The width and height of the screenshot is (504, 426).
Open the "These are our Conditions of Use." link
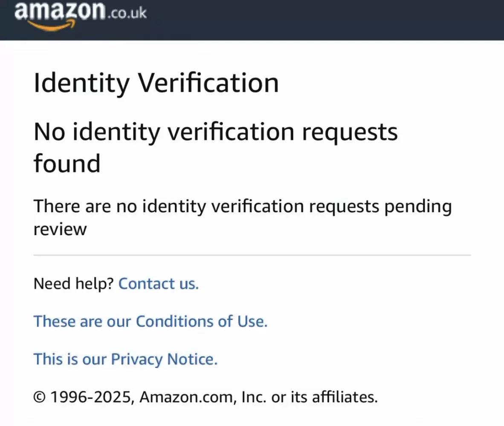[150, 321]
